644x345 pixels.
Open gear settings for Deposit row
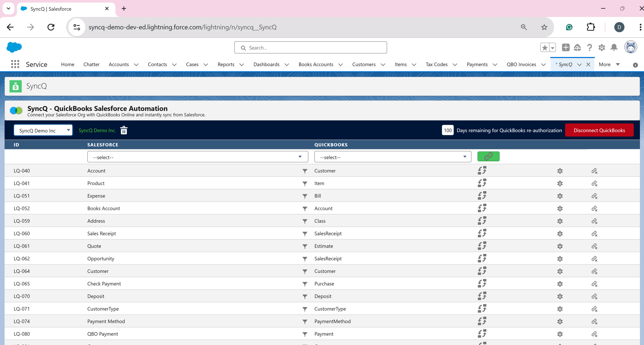(560, 296)
